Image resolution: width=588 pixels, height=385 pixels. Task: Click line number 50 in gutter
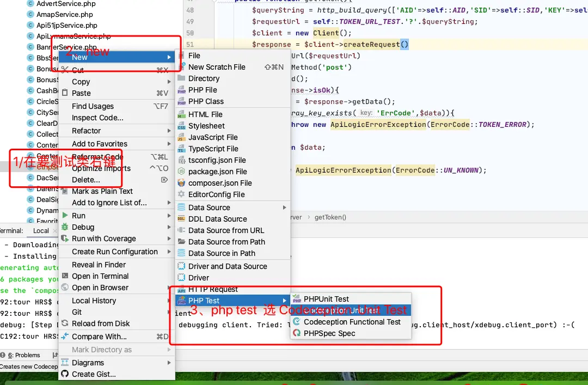[x=190, y=33]
